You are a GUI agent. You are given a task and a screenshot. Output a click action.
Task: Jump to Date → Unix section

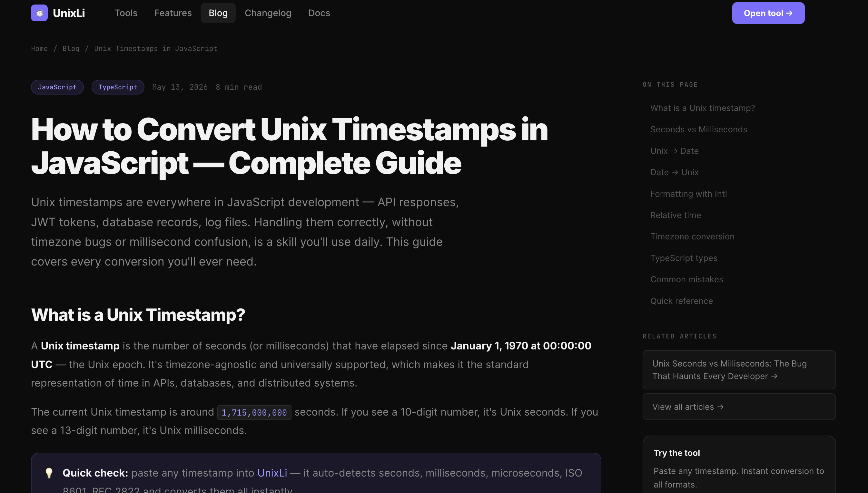tap(674, 172)
